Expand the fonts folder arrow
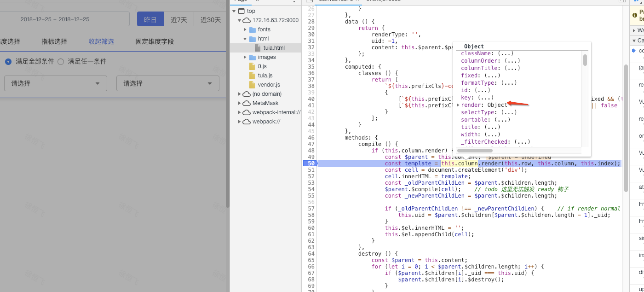The width and height of the screenshot is (644, 292). [x=245, y=29]
